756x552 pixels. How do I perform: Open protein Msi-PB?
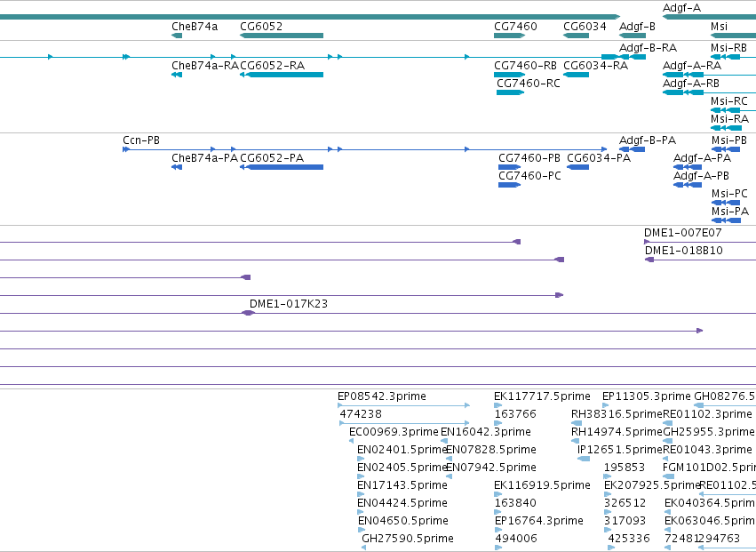728,140
